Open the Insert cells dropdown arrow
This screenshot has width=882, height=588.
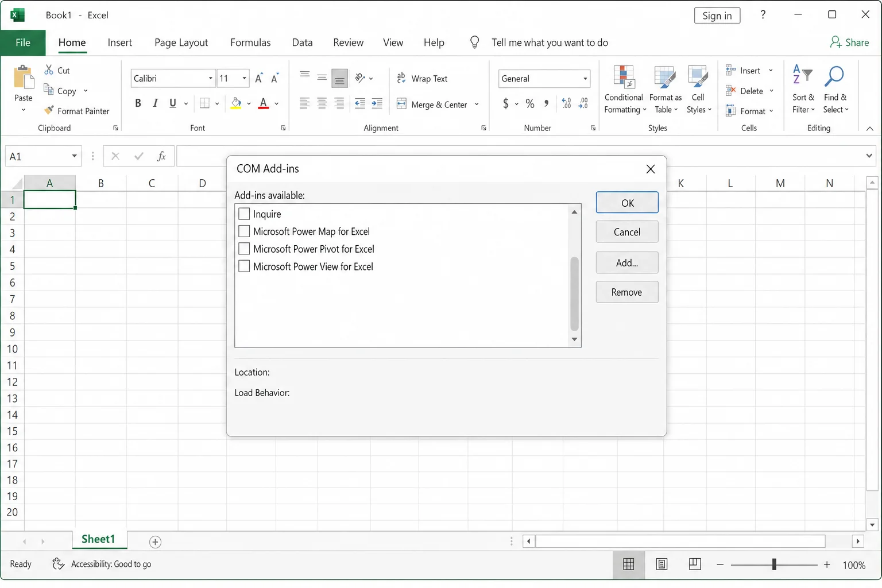click(771, 71)
